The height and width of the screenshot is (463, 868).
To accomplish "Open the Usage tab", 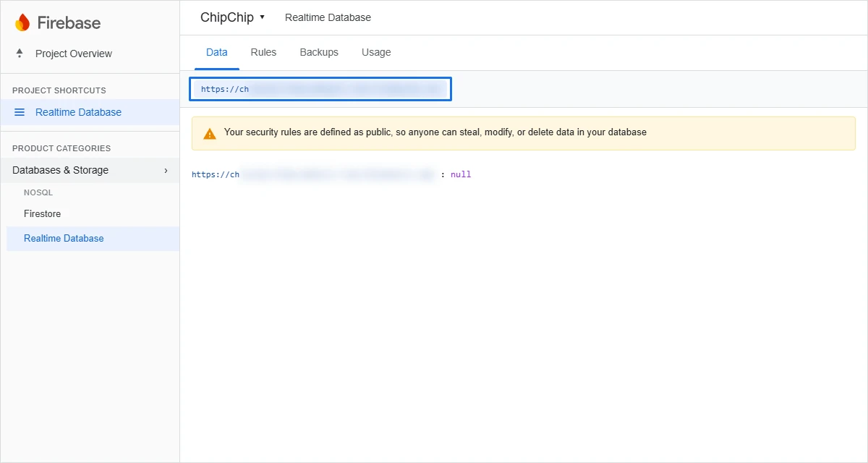I will point(376,53).
